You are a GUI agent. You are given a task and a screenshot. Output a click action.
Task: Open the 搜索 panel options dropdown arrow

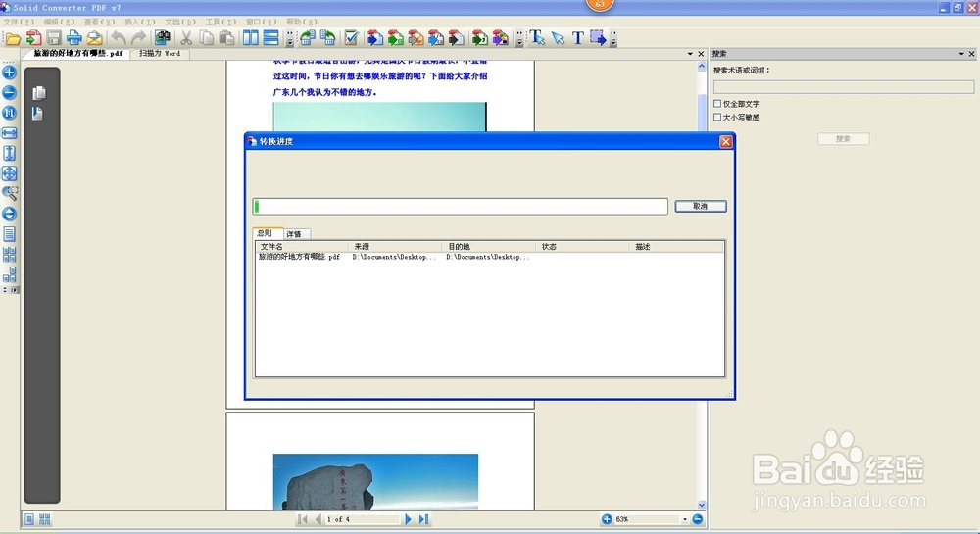click(x=961, y=54)
